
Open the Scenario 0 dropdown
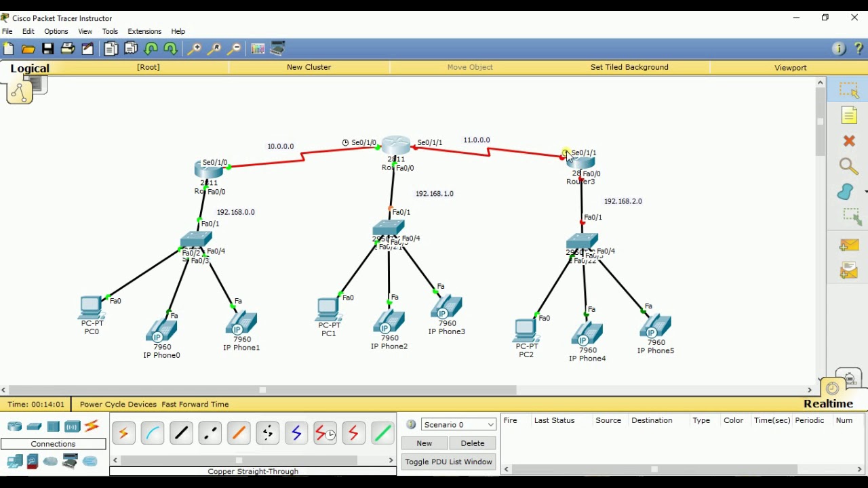(x=458, y=424)
